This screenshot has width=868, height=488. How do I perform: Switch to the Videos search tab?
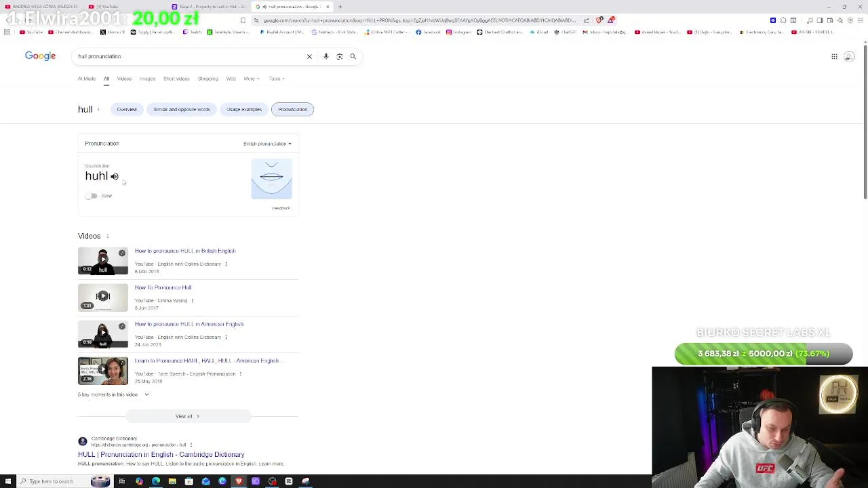[x=124, y=79]
